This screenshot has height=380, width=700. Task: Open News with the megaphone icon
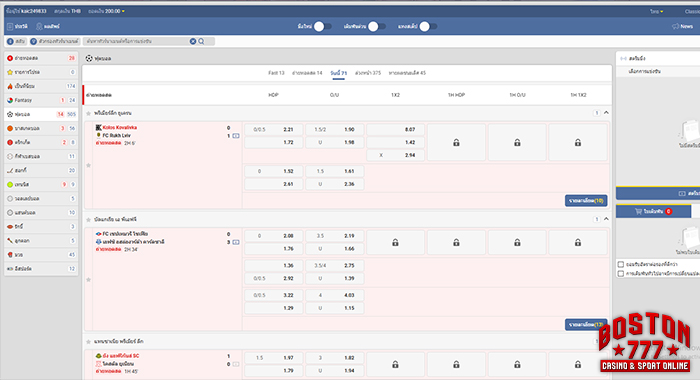[682, 26]
